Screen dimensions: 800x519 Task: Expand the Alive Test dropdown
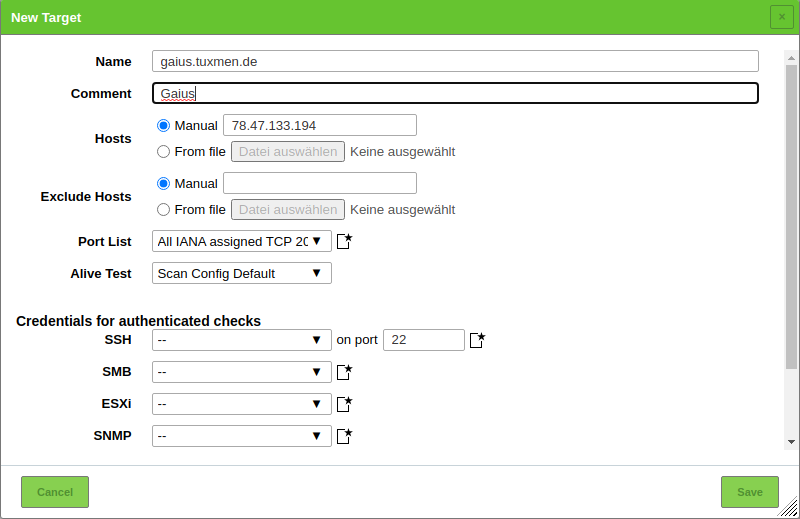pos(241,273)
